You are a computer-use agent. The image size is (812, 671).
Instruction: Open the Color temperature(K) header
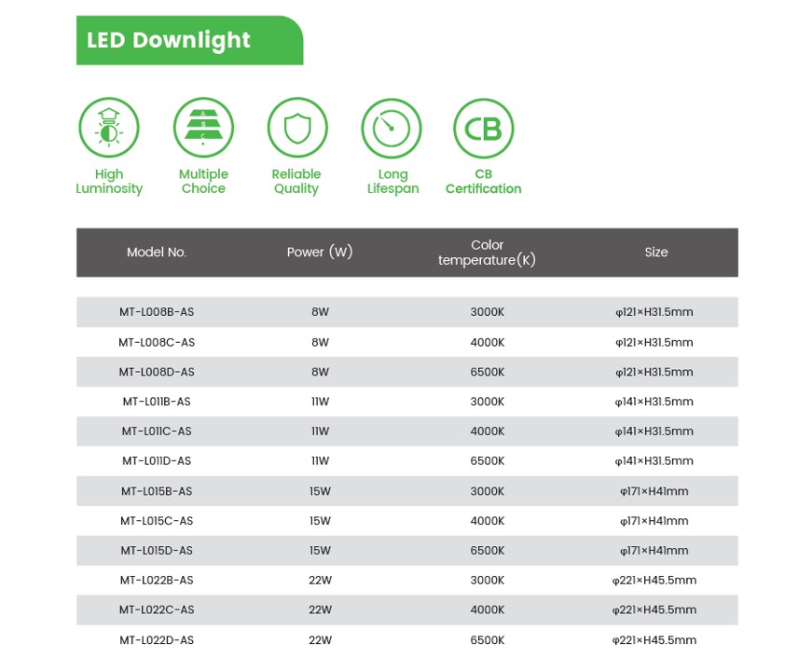pos(488,252)
